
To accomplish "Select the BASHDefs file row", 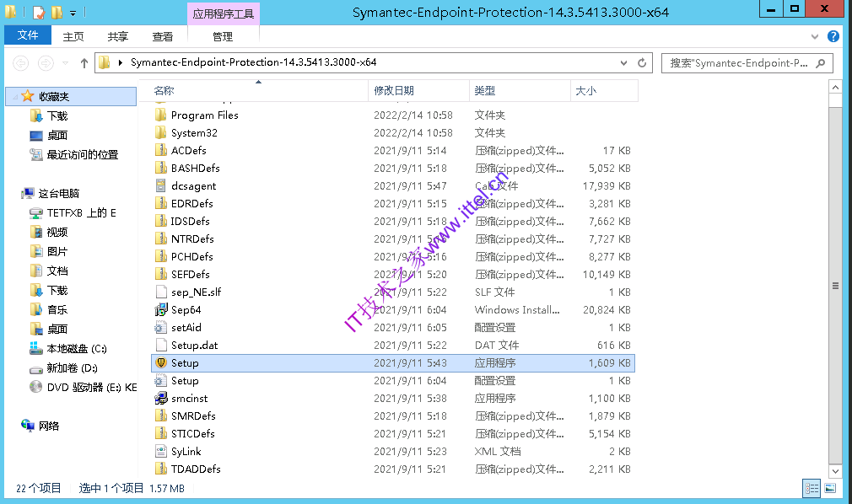I will click(393, 169).
